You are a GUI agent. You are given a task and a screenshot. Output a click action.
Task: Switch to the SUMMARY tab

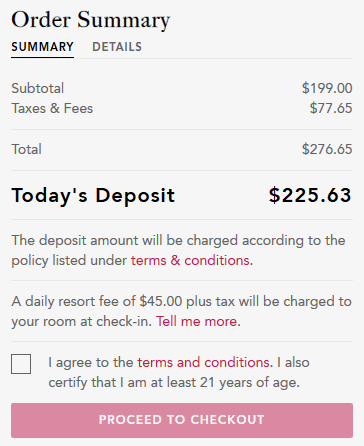(42, 47)
